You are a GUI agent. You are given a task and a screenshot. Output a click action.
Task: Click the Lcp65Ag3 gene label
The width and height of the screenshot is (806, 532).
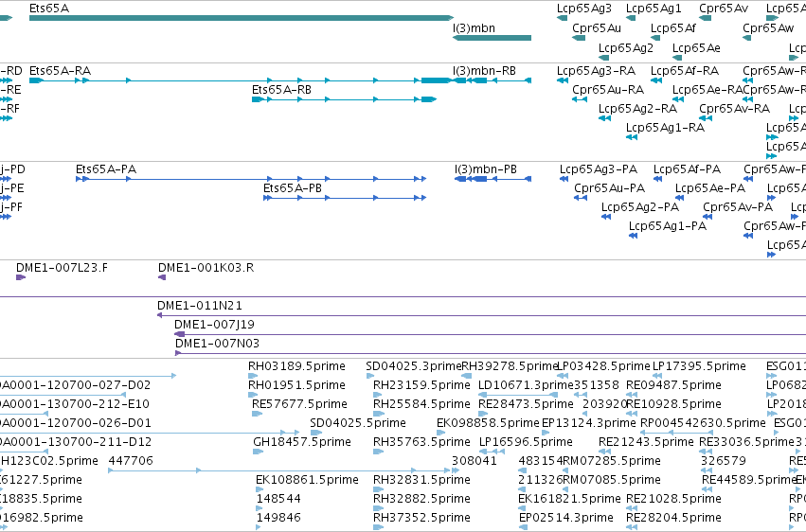click(584, 9)
